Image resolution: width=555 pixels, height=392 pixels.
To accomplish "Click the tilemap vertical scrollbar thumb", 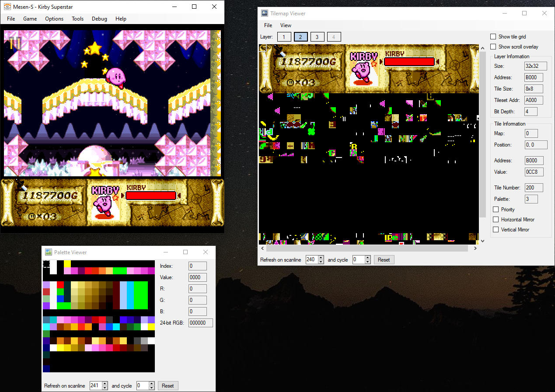I will coord(482,135).
